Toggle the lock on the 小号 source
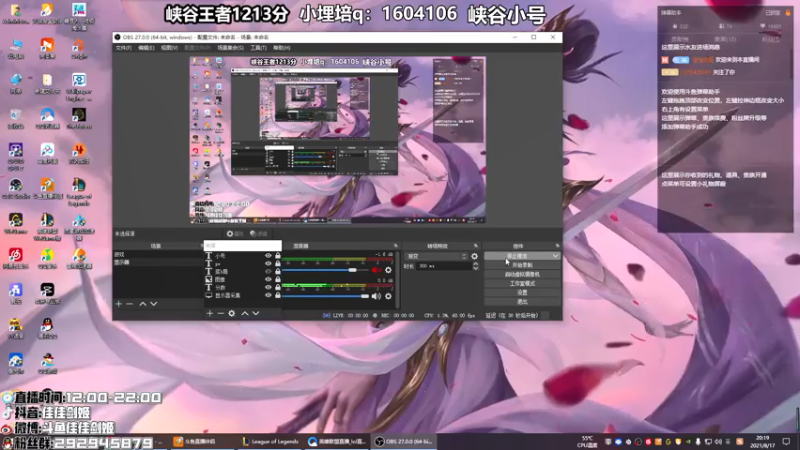800x450 pixels. click(278, 256)
